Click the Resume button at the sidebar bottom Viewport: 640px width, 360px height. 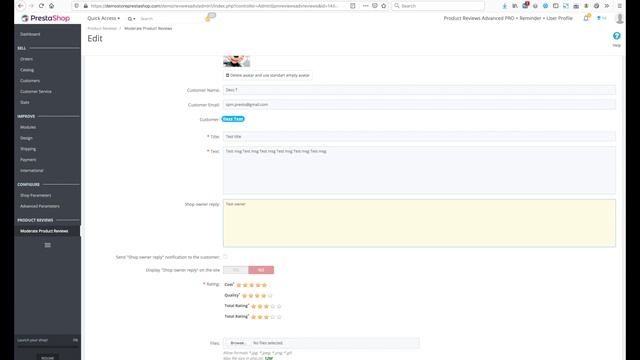(x=47, y=357)
